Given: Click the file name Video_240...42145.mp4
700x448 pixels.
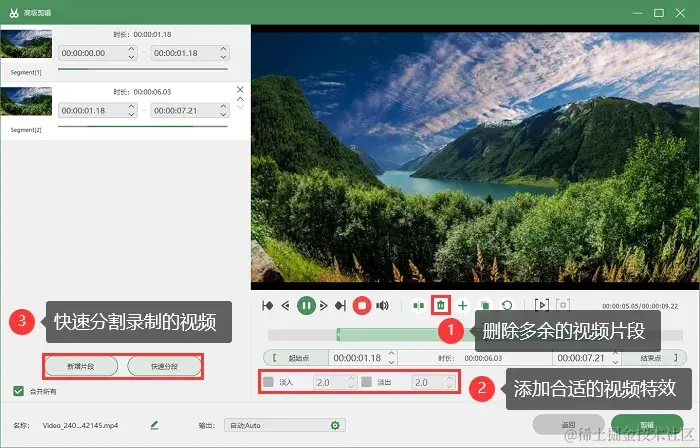Looking at the screenshot, I should tap(80, 425).
